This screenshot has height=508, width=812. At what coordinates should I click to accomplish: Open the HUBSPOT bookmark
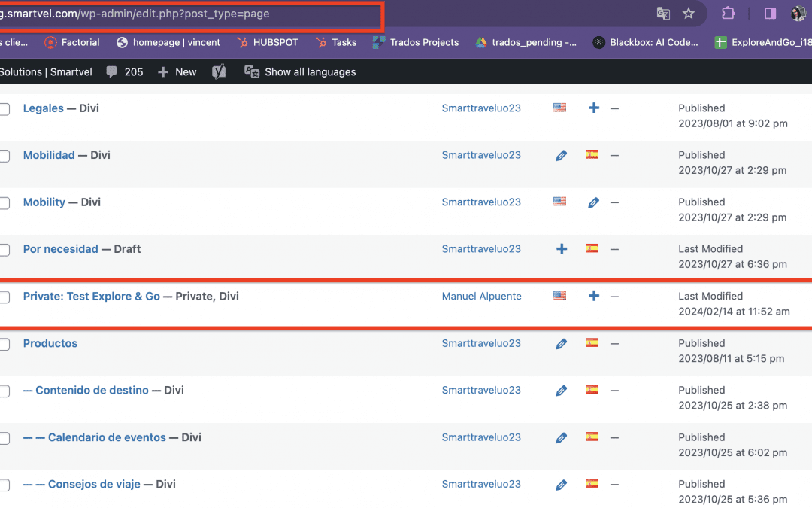click(267, 42)
